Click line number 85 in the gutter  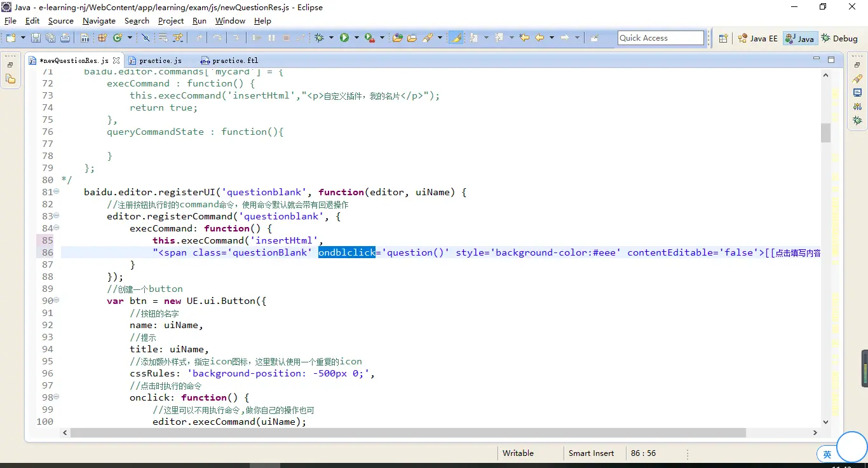(x=46, y=240)
